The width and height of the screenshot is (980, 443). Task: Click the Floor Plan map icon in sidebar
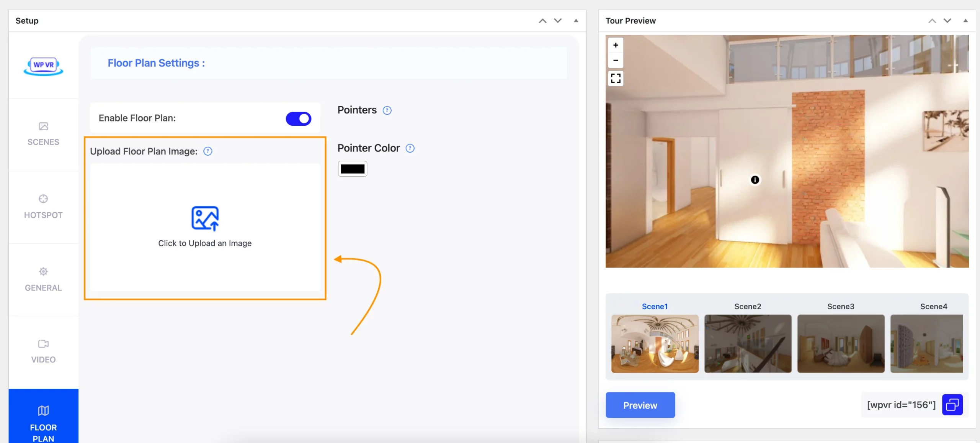pyautogui.click(x=43, y=410)
